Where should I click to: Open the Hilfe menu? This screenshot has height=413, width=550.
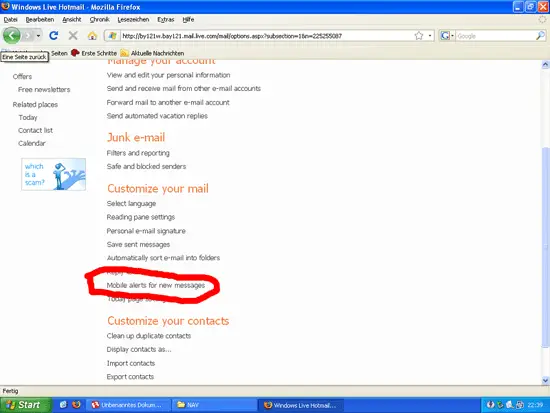click(188, 20)
